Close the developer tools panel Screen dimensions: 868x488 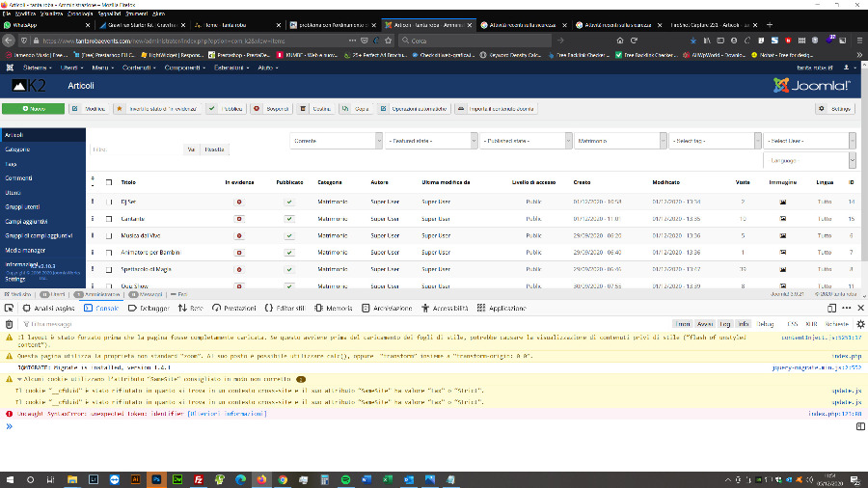click(861, 309)
